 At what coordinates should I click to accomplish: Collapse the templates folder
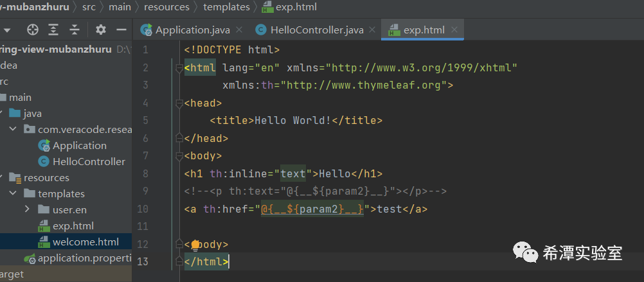tap(13, 193)
